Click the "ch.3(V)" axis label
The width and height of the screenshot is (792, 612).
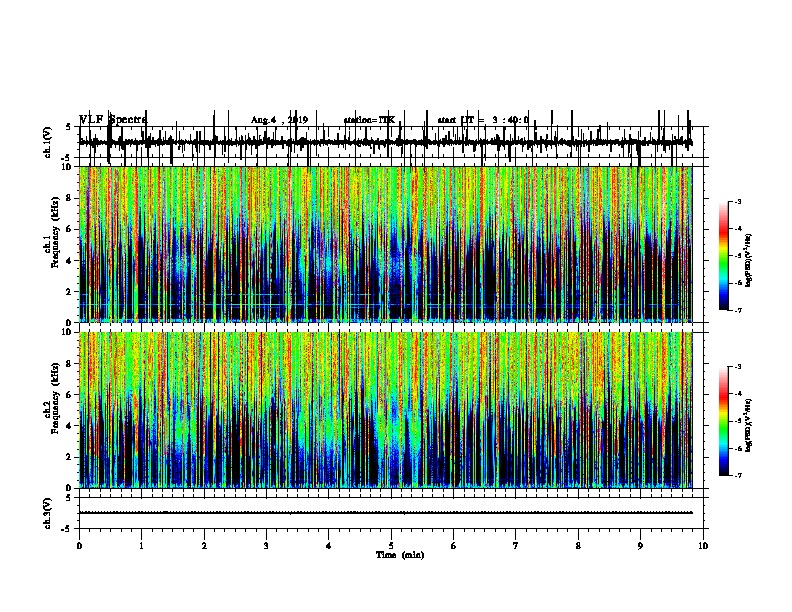(47, 513)
